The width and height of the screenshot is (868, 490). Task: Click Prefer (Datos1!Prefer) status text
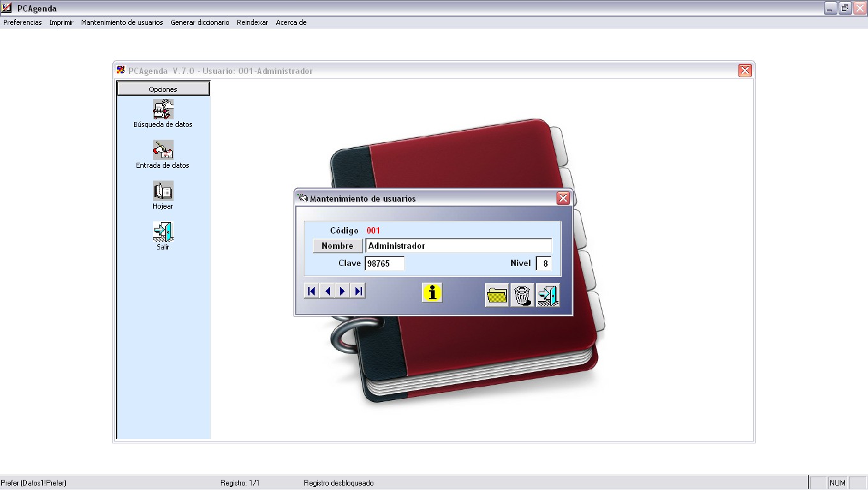(34, 483)
